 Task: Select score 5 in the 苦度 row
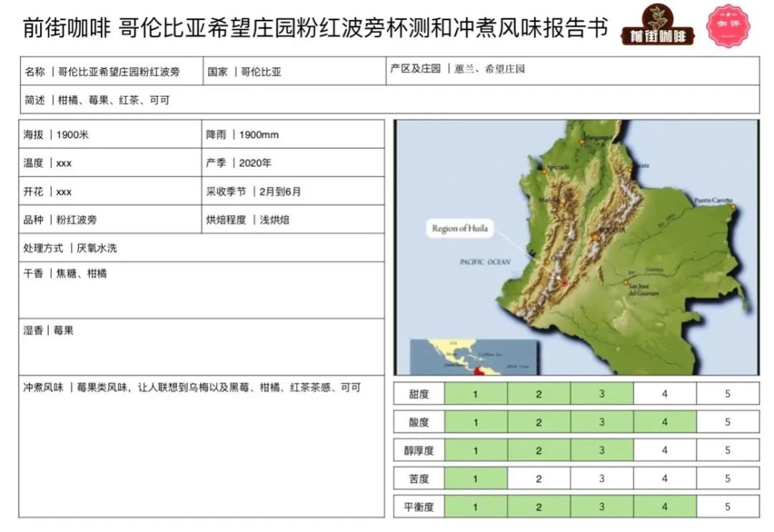727,478
